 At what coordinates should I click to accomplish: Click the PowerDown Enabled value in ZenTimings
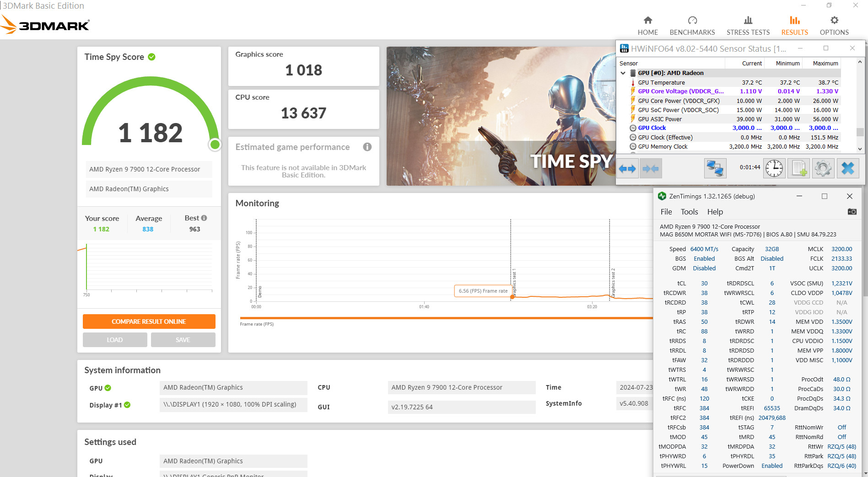pyautogui.click(x=772, y=466)
